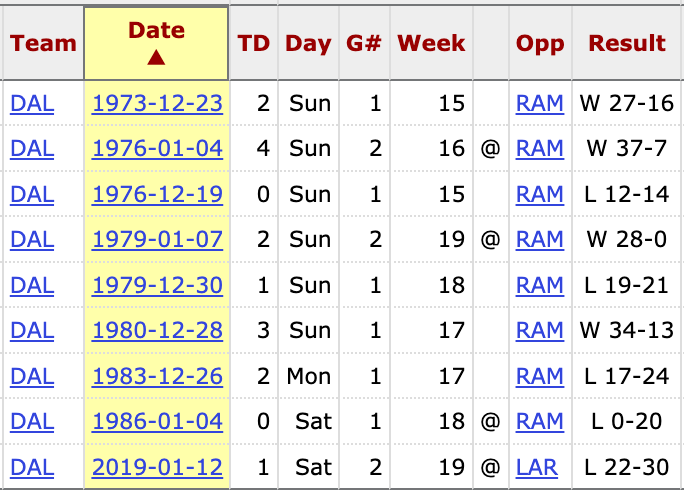
Task: Select result cell 'L 22-30'
Action: 627,467
